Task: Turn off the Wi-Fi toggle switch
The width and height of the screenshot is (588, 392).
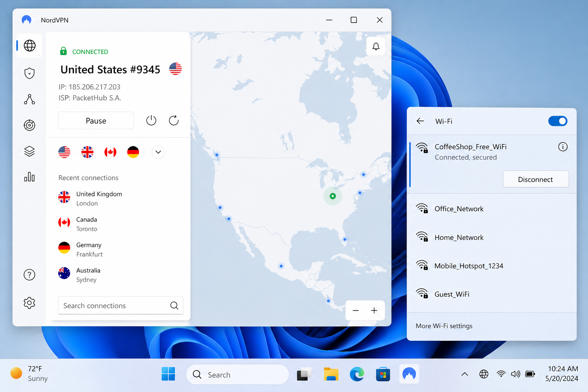Action: click(557, 121)
